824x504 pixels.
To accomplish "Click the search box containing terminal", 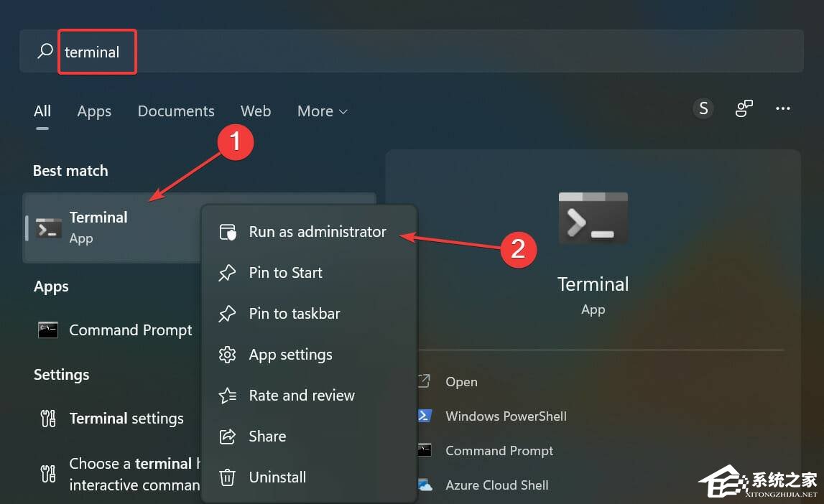I will 409,52.
